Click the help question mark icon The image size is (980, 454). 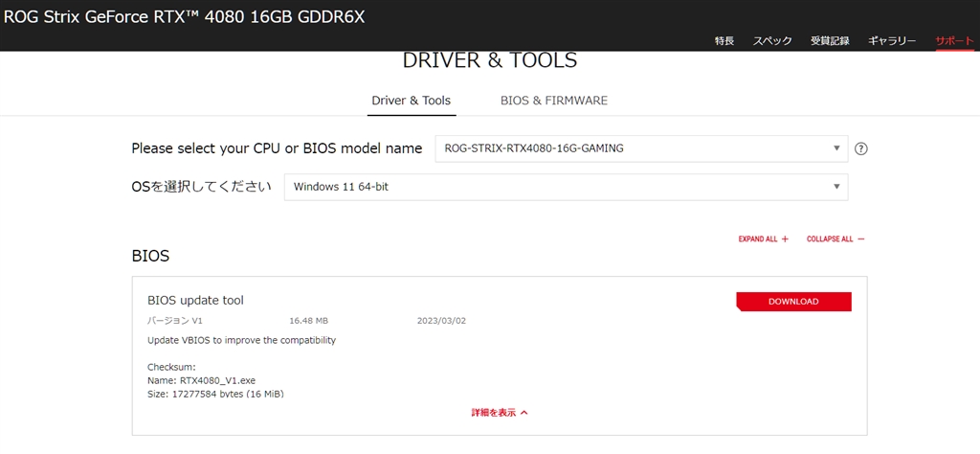point(860,148)
